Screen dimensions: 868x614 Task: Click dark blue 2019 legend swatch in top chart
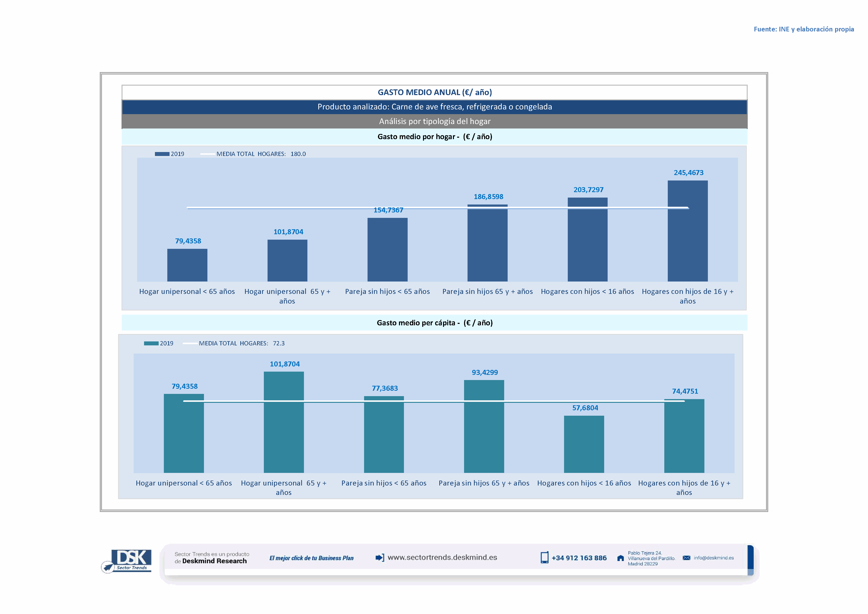162,154
